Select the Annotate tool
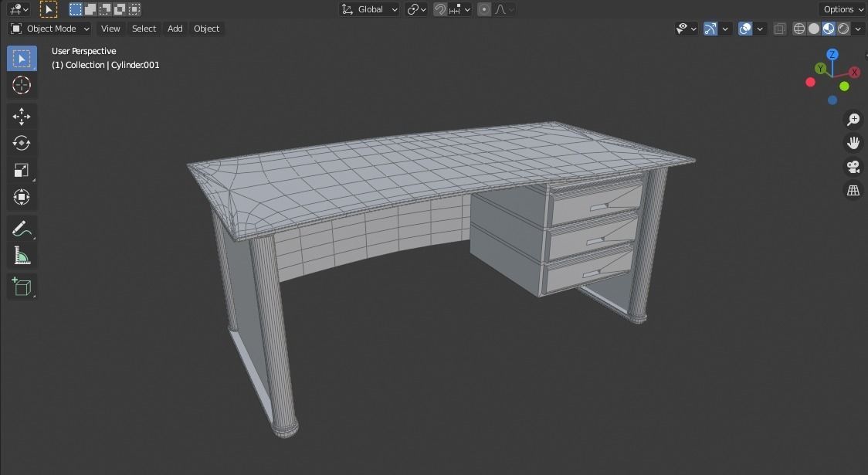Screen dimensions: 868x475 [x=22, y=228]
